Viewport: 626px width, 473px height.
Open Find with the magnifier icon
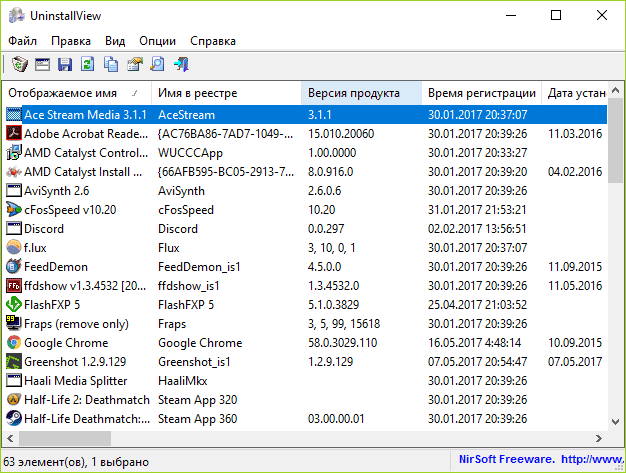click(x=156, y=65)
